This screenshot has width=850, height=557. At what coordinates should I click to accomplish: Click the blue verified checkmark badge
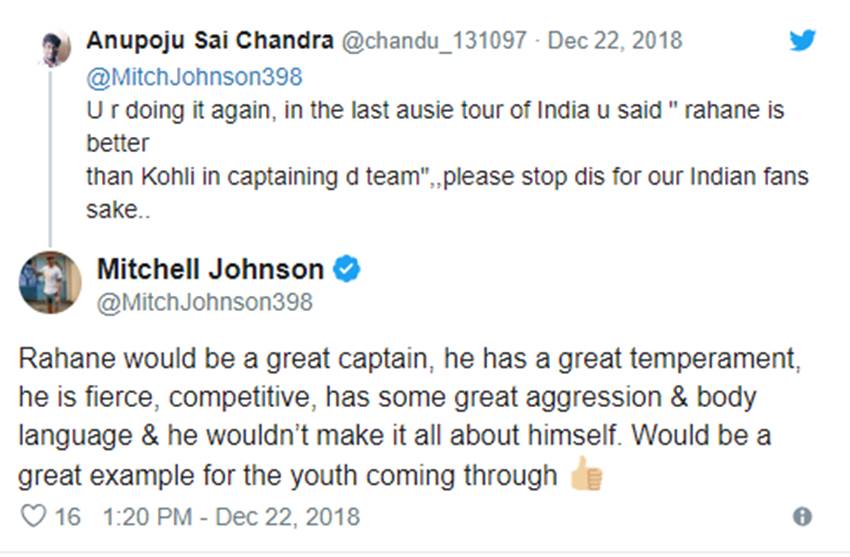point(347,269)
